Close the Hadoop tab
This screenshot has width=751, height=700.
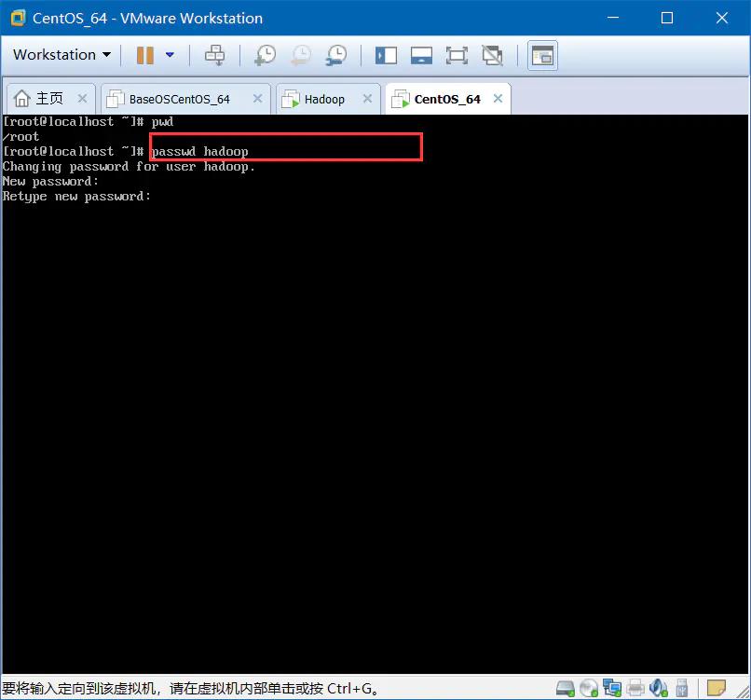(x=367, y=99)
